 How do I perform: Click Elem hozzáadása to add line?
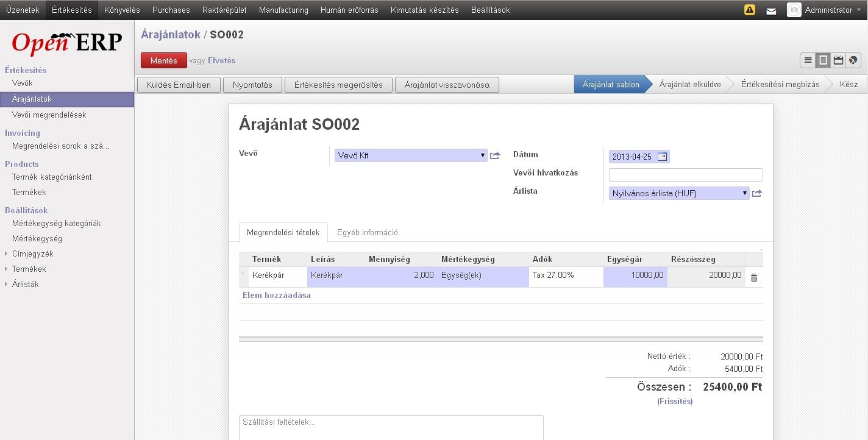pos(277,295)
